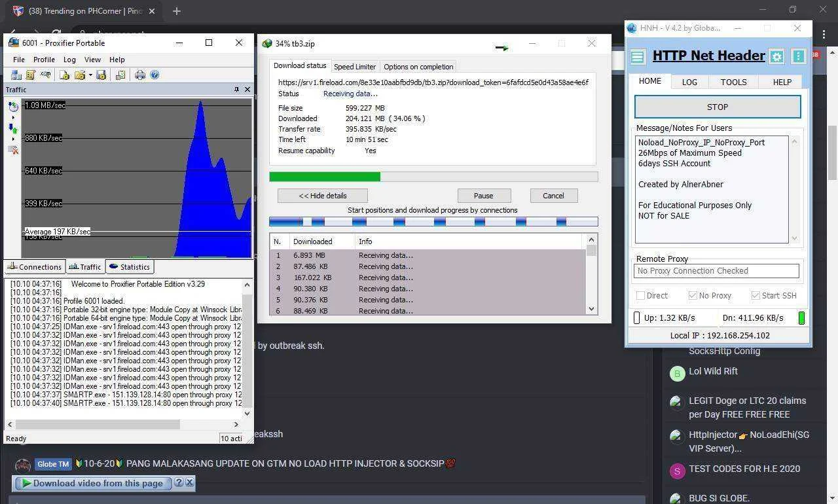Click the down arrow of the HNH notes scrollbar
This screenshot has height=504, width=838.
795,239
